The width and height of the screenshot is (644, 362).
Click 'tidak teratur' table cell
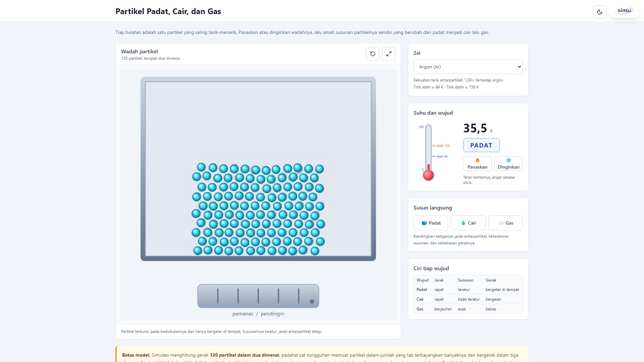(x=469, y=299)
